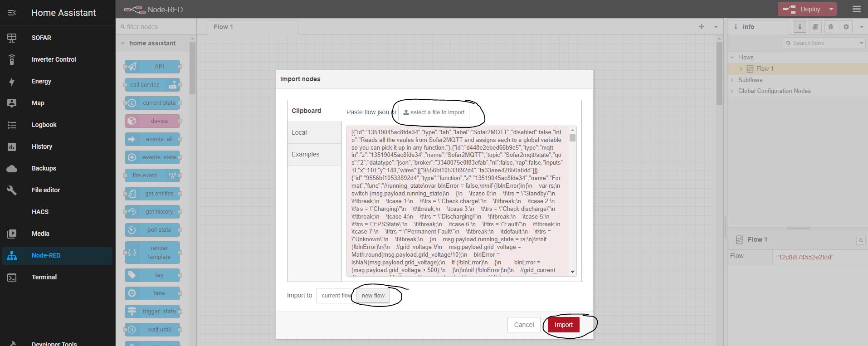Click the Search flows field
The image size is (868, 346).
click(x=821, y=43)
